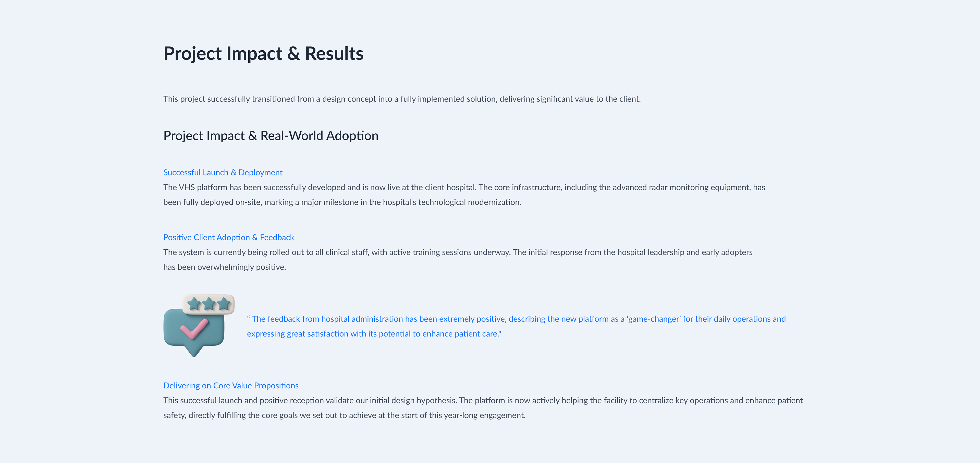Open the Positive Client Adoption & Feedback heading

tap(228, 238)
